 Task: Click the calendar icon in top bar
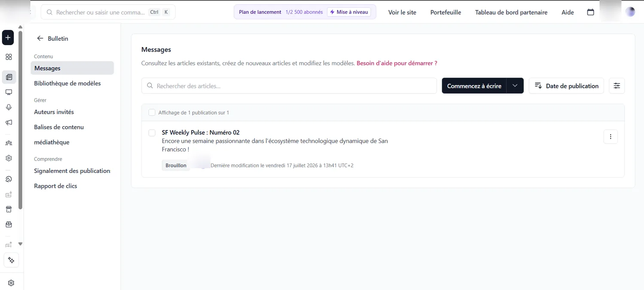(x=591, y=12)
